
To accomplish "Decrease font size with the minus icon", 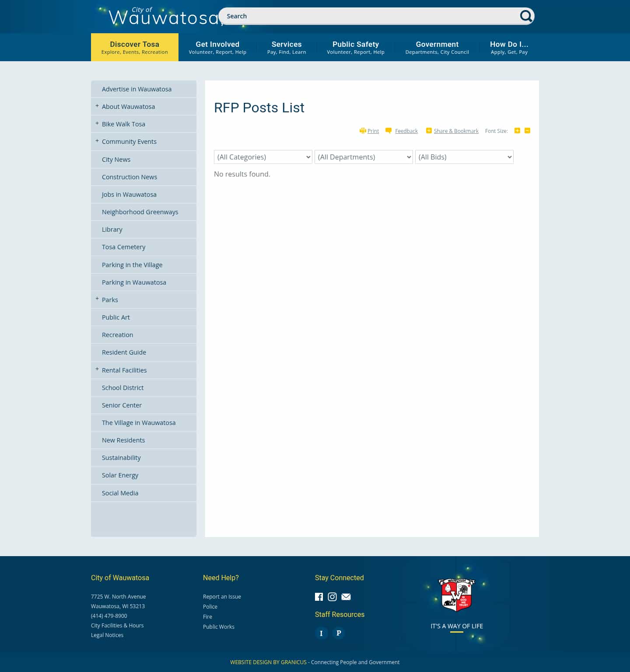I will [527, 130].
